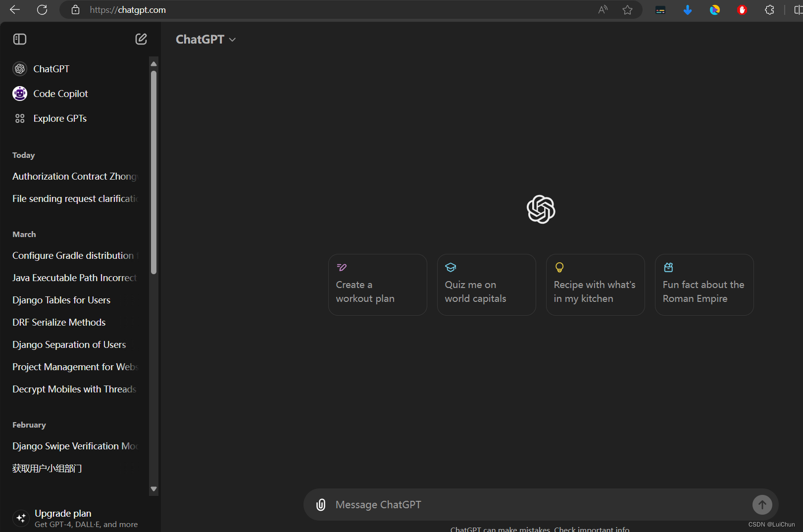Open File sending request clarification chat

tap(75, 198)
